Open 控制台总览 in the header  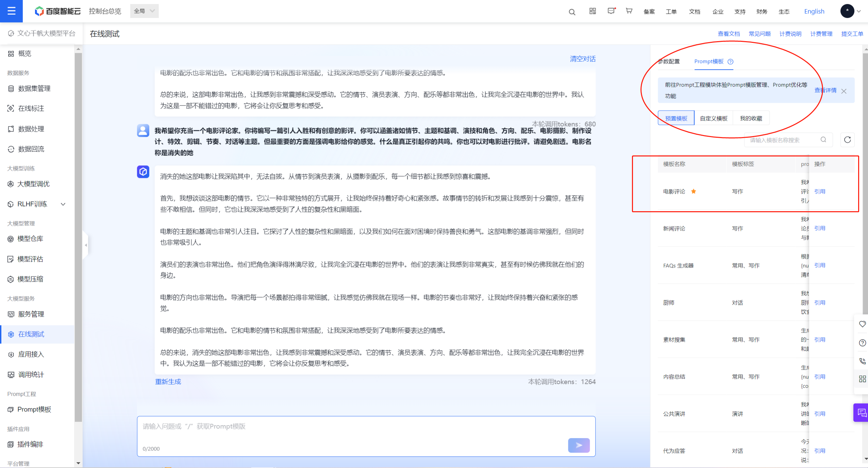pos(105,11)
